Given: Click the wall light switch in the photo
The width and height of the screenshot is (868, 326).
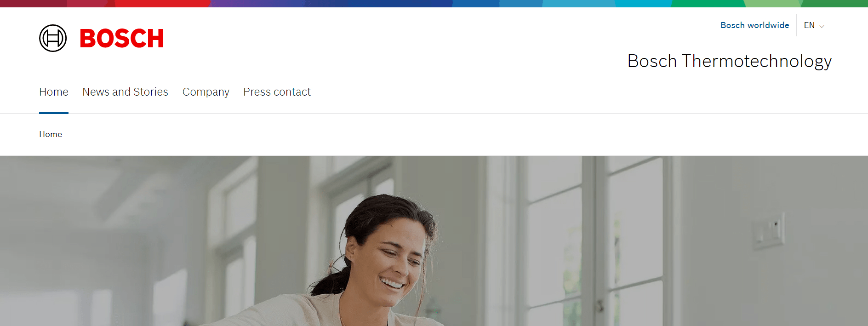Looking at the screenshot, I should point(768,230).
